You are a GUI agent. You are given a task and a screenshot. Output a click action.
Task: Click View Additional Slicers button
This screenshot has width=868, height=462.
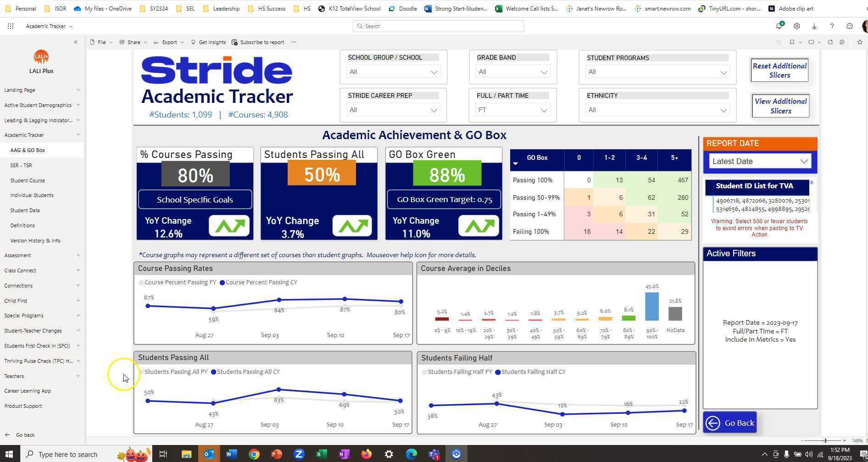[x=780, y=106]
